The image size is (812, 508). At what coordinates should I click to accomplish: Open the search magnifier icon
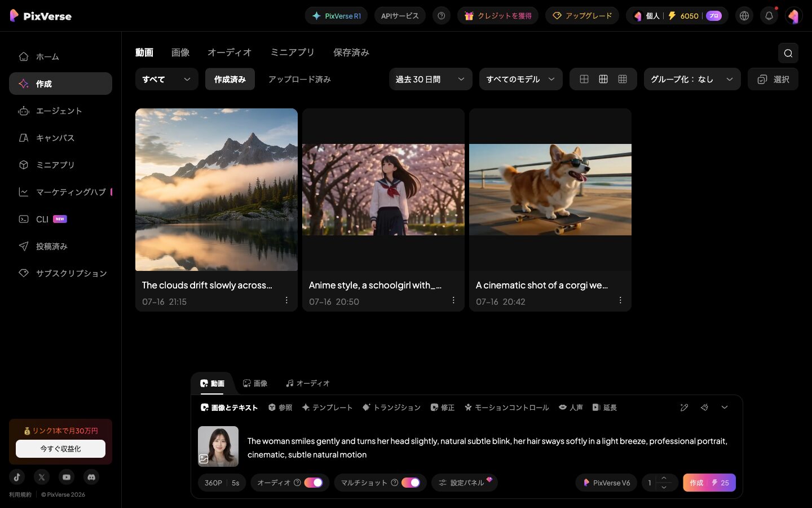[x=788, y=53]
